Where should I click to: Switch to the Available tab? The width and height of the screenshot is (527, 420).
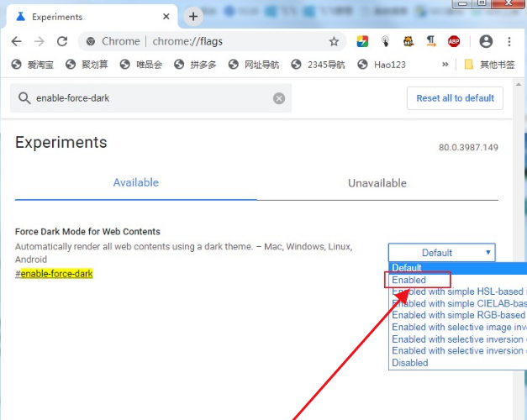[136, 182]
